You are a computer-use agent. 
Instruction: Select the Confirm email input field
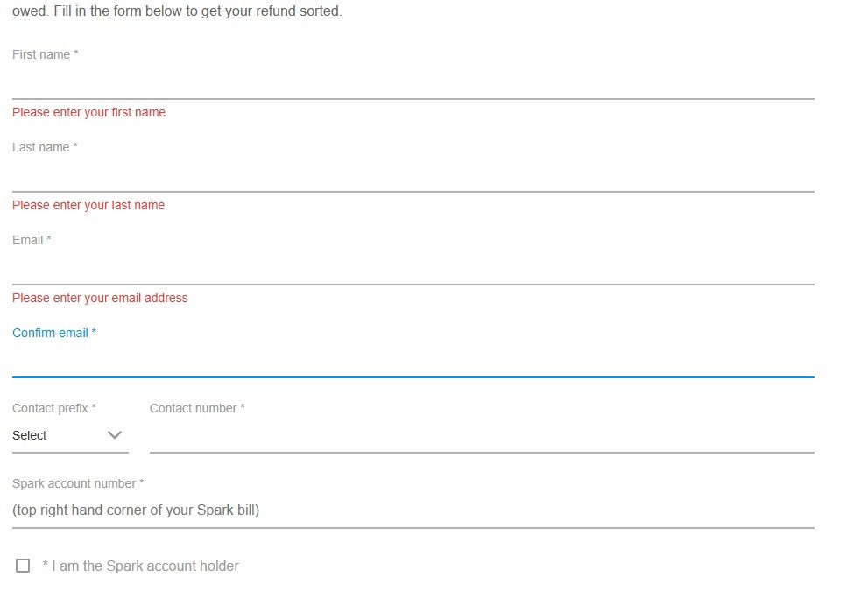click(x=413, y=362)
